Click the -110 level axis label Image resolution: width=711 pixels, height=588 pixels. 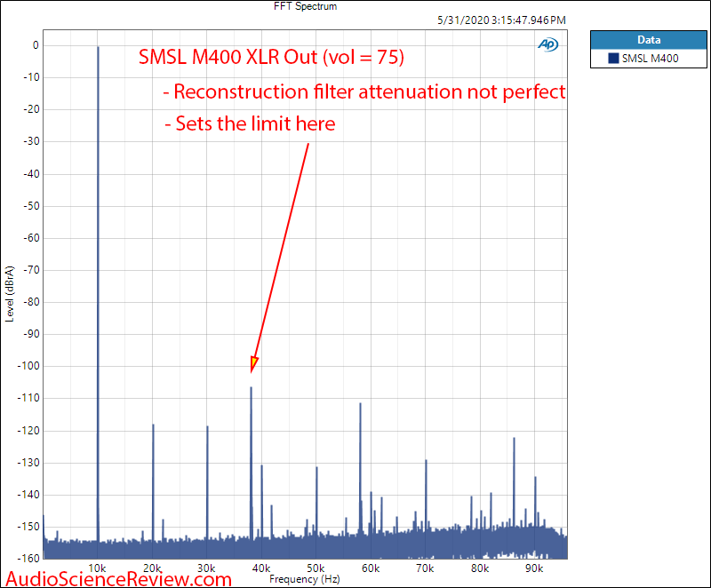coord(28,398)
